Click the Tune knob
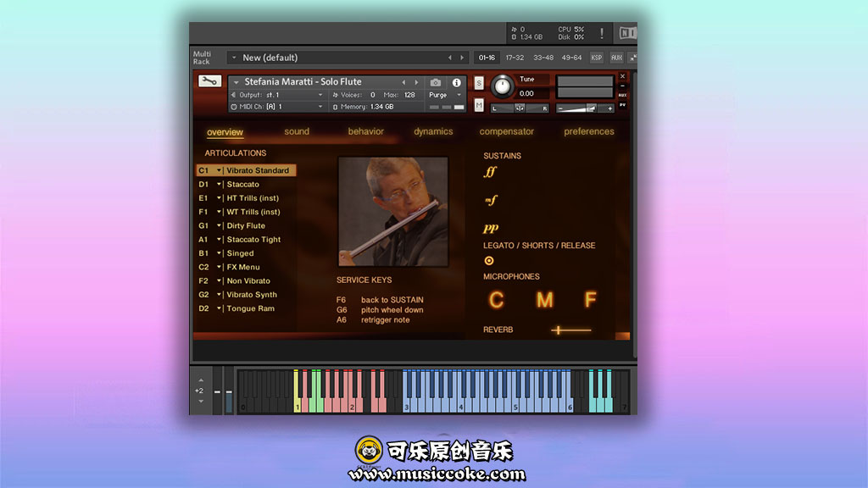This screenshot has height=488, width=868. [502, 86]
